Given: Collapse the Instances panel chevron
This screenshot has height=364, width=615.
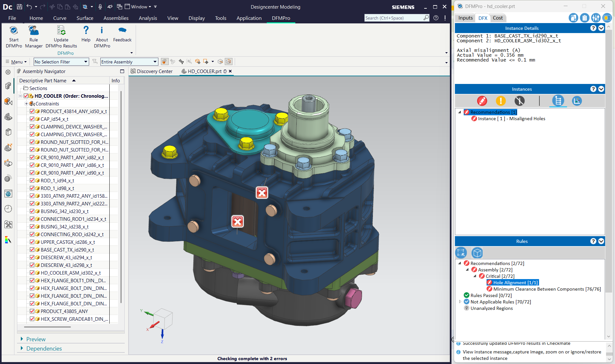Looking at the screenshot, I should pos(601,89).
